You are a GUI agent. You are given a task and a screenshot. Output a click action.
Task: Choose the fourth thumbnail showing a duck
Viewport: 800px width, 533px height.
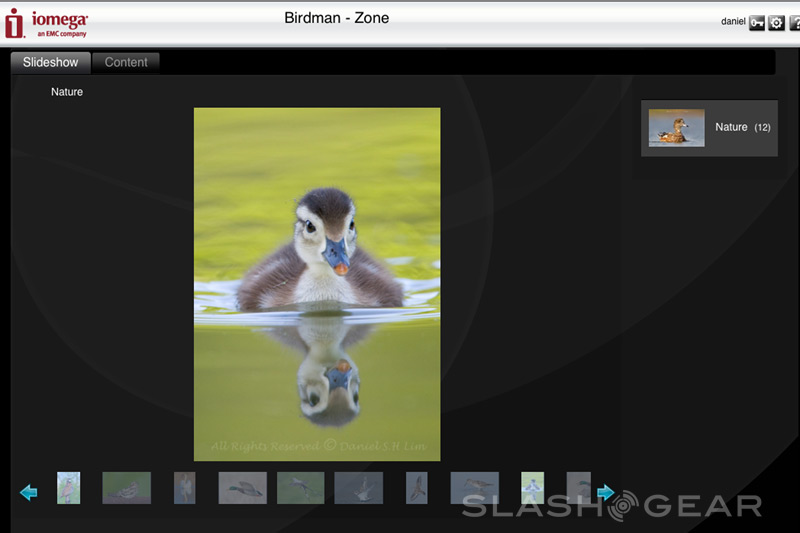pos(243,488)
